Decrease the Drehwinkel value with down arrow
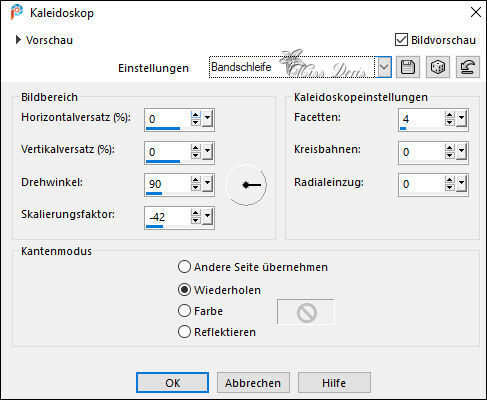Viewport: 487px width, 400px height. [x=196, y=187]
